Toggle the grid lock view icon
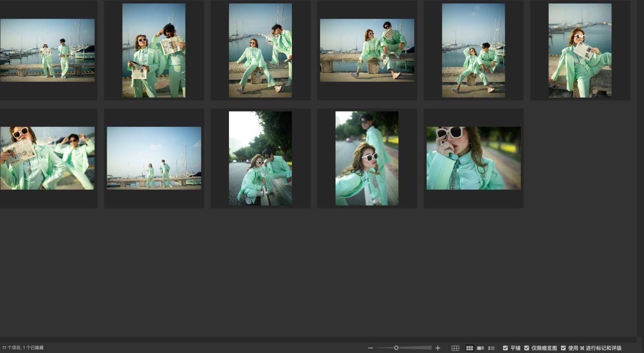The width and height of the screenshot is (644, 353). pos(455,348)
